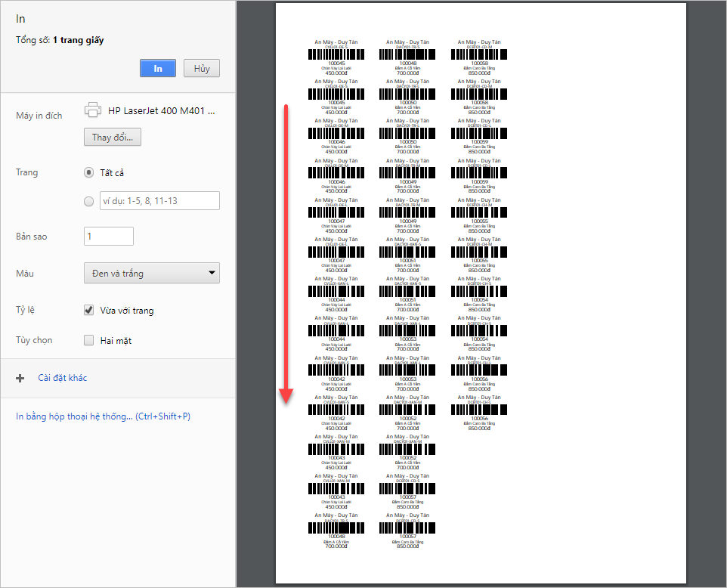This screenshot has width=727, height=588.
Task: Click the Màu label
Action: 25,273
